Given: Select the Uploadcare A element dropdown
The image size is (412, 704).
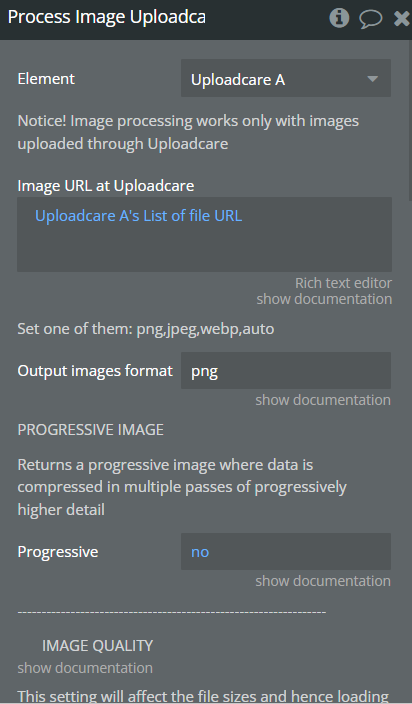Looking at the screenshot, I should click(x=286, y=78).
